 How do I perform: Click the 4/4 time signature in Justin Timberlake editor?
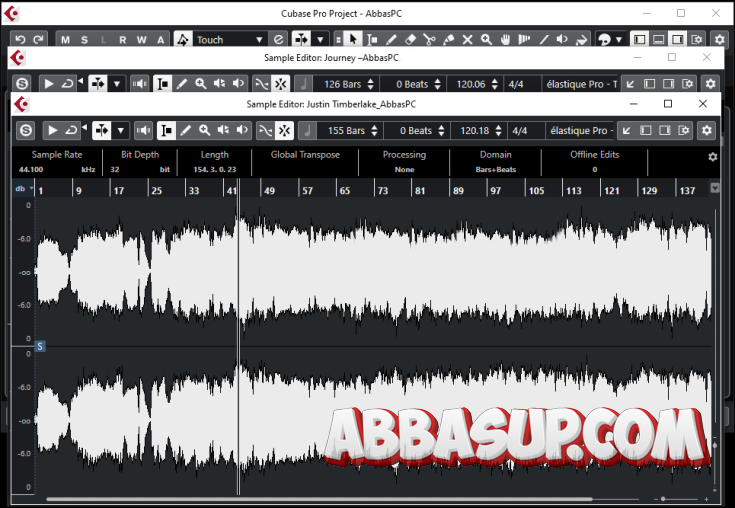519,131
